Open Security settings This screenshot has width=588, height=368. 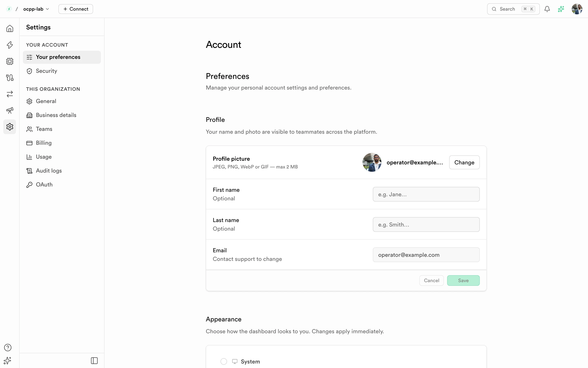62,71
